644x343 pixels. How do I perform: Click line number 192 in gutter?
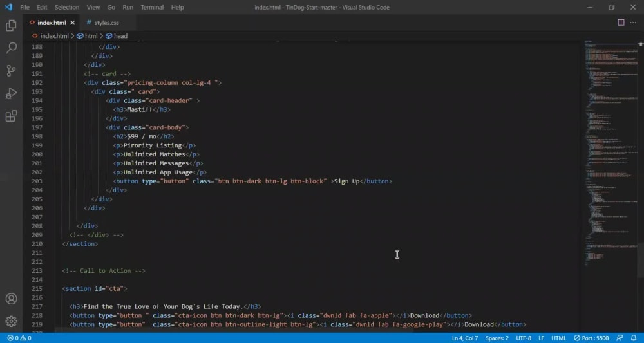tap(37, 82)
